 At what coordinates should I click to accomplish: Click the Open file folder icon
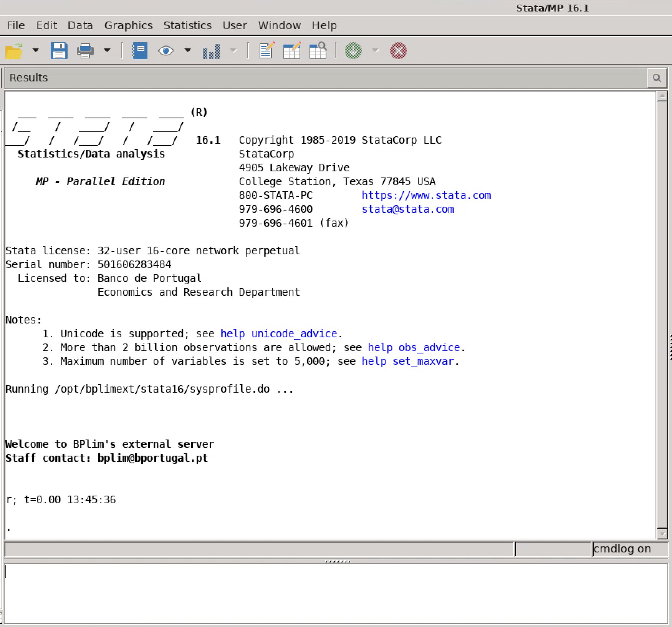pyautogui.click(x=14, y=51)
